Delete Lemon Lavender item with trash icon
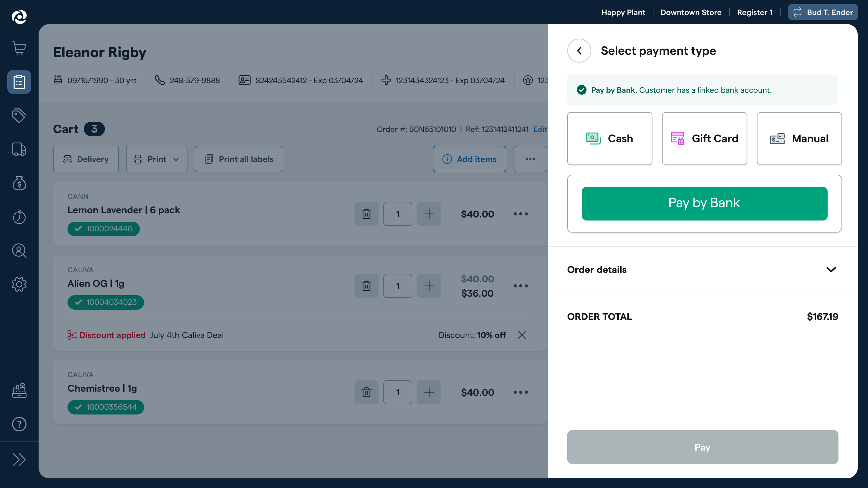Screen dimensions: 868x488 click(366, 214)
